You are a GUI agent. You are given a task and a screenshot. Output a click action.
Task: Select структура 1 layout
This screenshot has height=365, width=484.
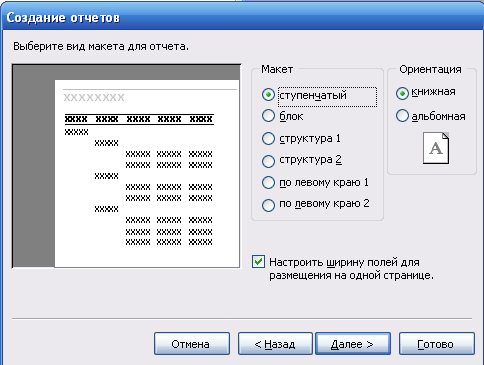(268, 138)
